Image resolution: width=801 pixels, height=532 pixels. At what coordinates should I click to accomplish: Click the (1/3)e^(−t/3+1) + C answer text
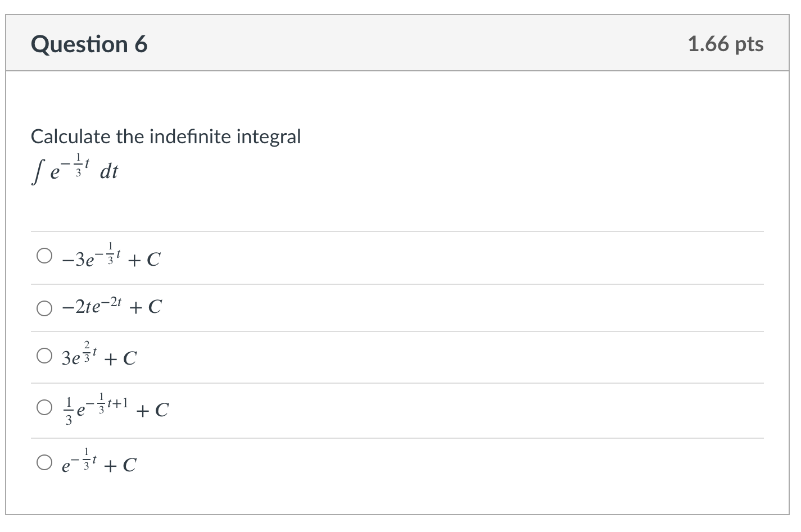[115, 407]
